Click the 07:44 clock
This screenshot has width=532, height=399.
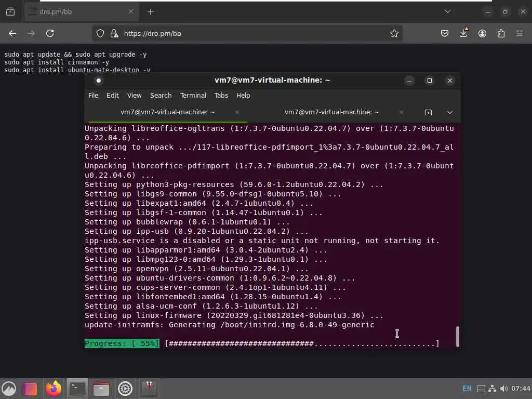coord(521,388)
